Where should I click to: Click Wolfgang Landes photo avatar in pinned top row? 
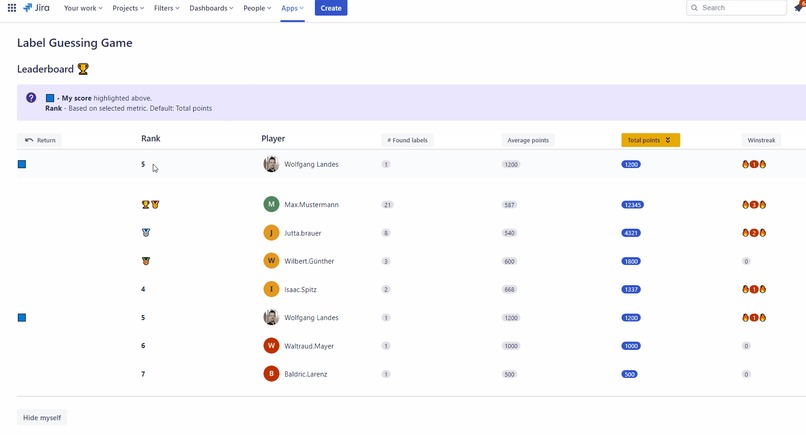(271, 164)
